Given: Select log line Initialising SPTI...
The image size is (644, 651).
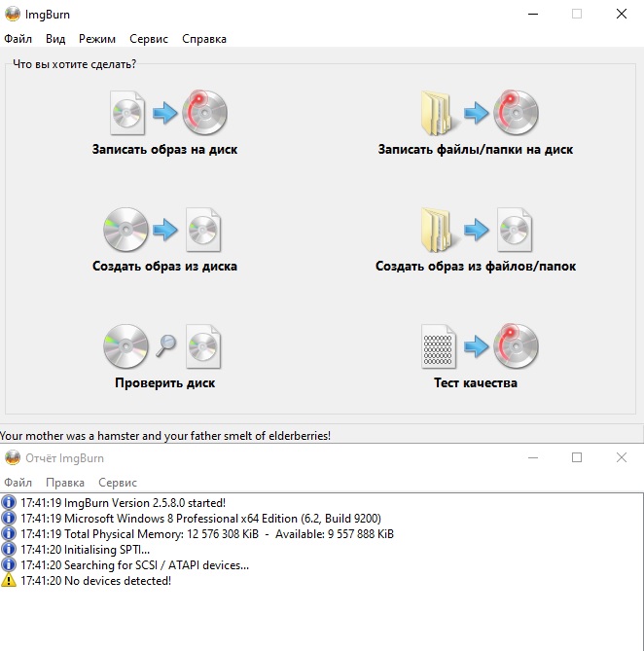Looking at the screenshot, I should pos(85,550).
